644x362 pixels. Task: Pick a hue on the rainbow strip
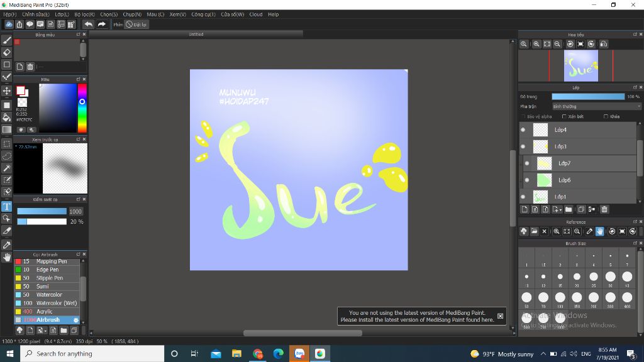pyautogui.click(x=82, y=108)
